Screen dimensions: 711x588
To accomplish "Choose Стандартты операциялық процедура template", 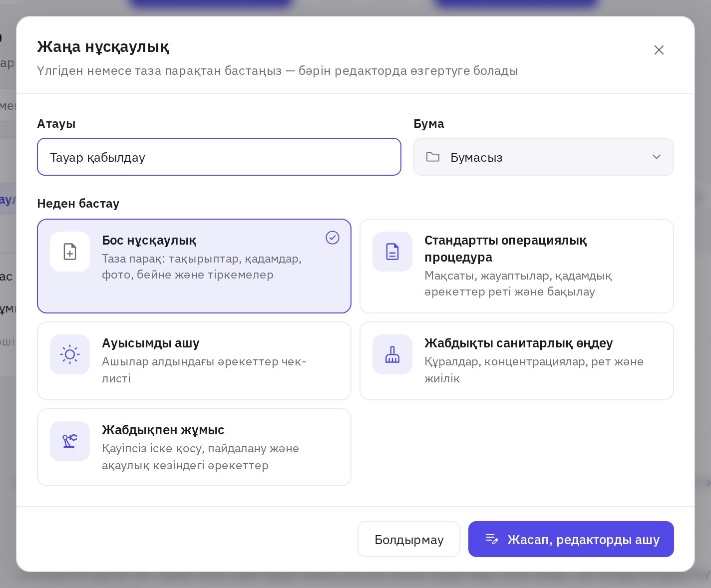I will click(x=517, y=266).
